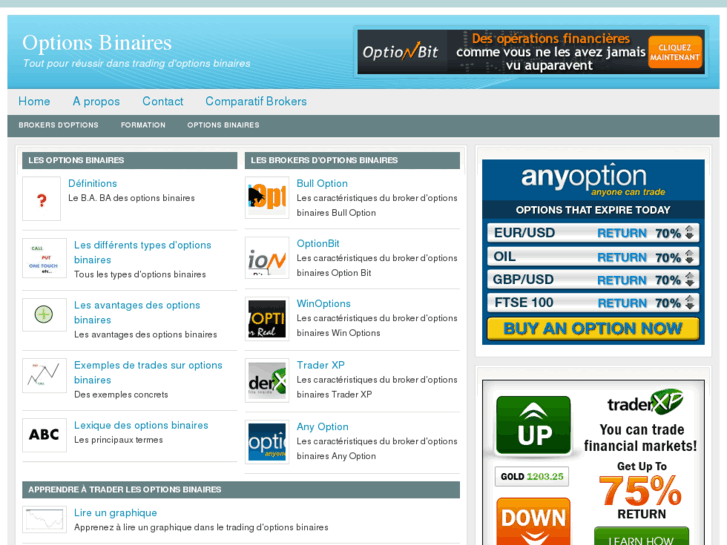Viewport: 727px width, 545px height.
Task: Open the OptionBit broker link
Action: (x=318, y=244)
